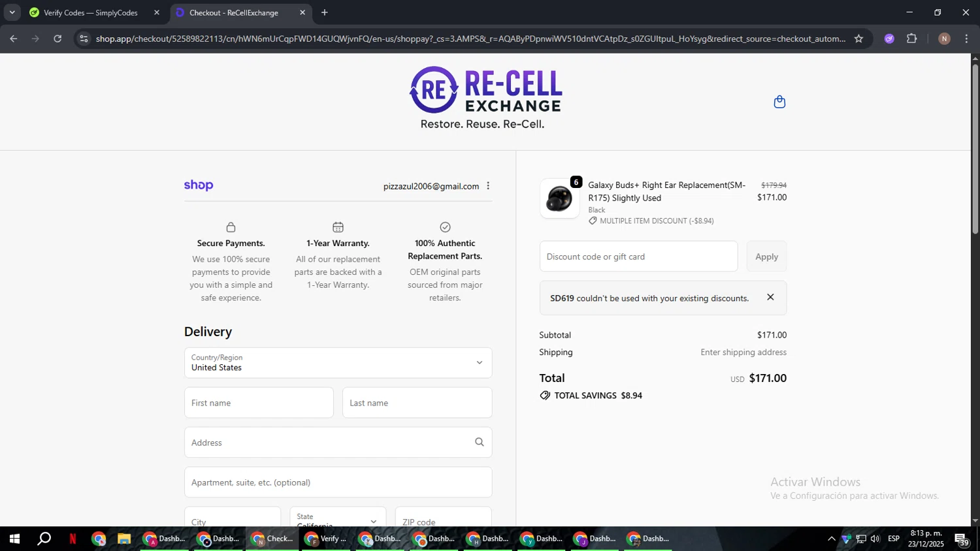Click the Apartment, suite, etc. field
The height and width of the screenshot is (551, 980).
(x=338, y=482)
